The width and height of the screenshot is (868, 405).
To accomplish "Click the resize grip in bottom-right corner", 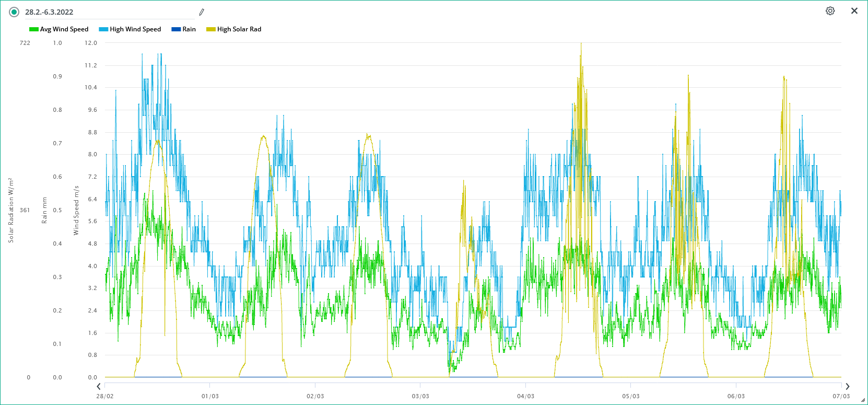I will pyautogui.click(x=863, y=400).
